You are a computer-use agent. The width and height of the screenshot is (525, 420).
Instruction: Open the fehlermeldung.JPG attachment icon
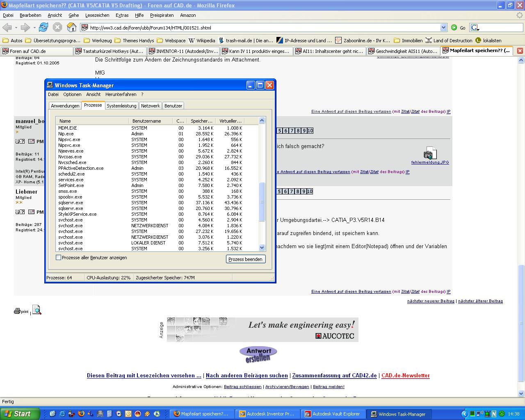click(x=430, y=153)
